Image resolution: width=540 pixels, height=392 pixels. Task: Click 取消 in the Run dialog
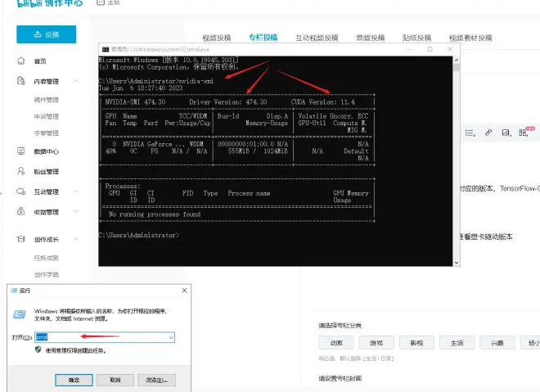(115, 380)
